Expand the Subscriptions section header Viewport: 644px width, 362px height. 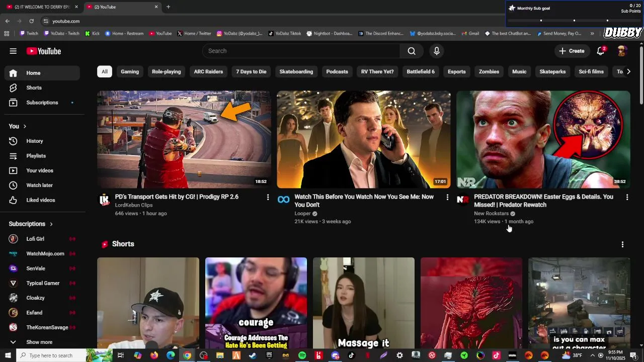(31, 224)
